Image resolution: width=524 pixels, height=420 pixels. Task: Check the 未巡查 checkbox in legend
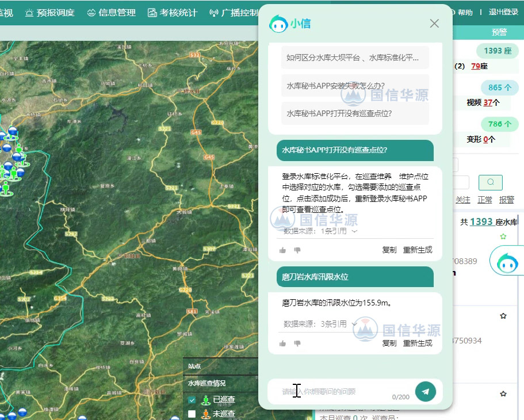(192, 414)
